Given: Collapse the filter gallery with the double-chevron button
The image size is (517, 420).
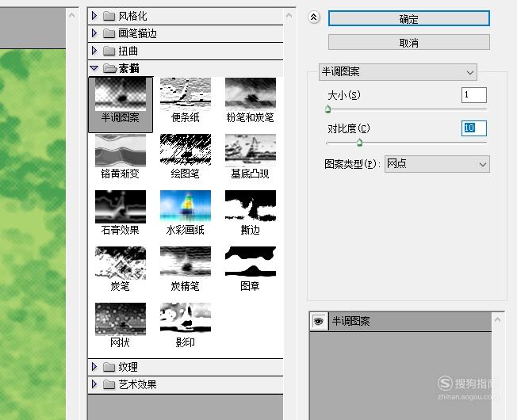Looking at the screenshot, I should (314, 17).
